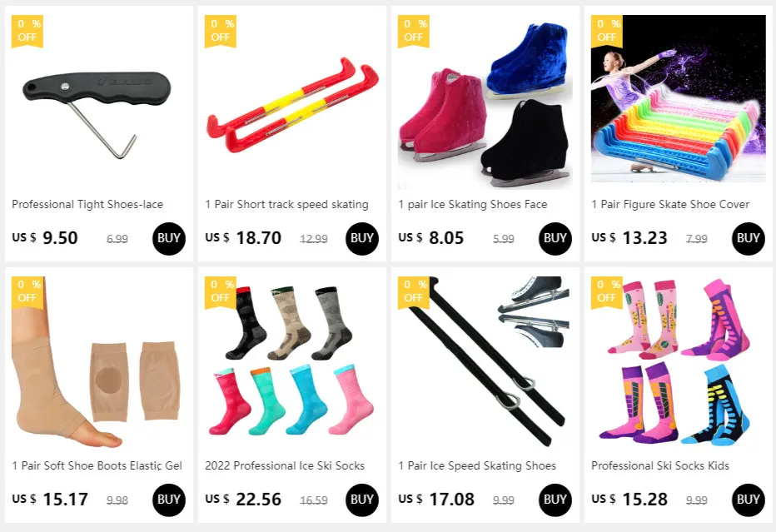
Task: Open the colorful ski socks assortment image
Action: click(292, 363)
